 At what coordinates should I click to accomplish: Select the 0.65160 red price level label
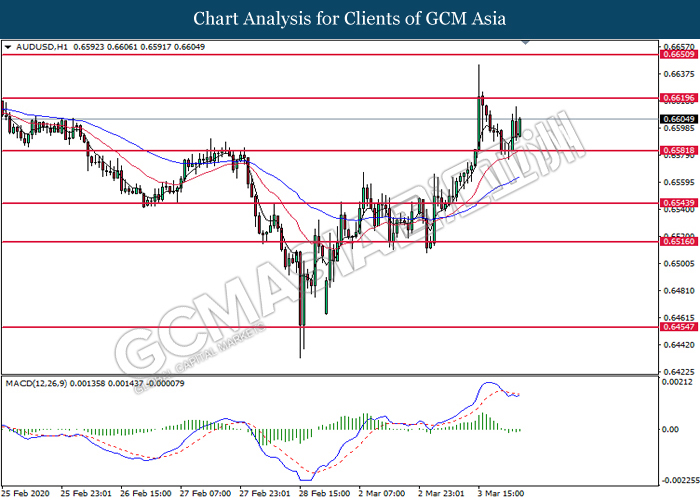coord(679,242)
